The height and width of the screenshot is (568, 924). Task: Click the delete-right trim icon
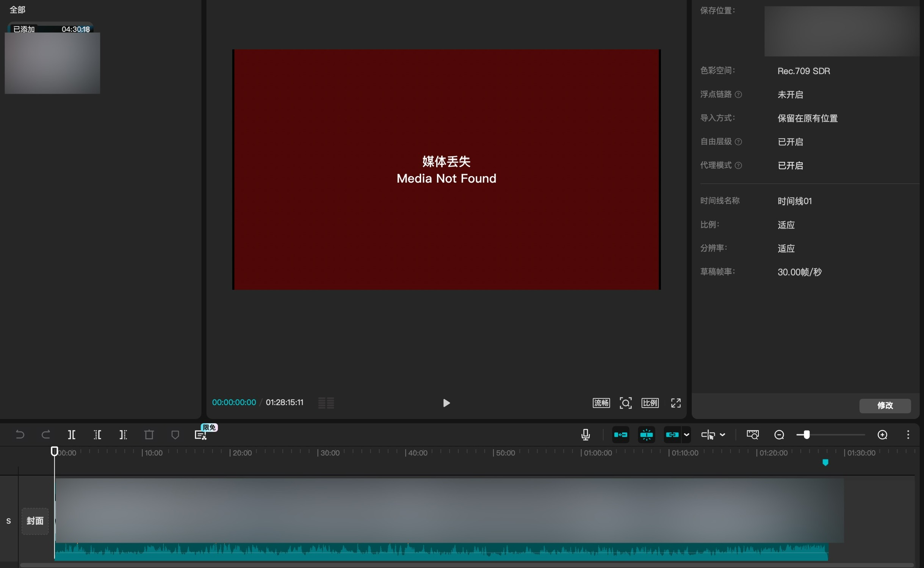click(x=123, y=435)
